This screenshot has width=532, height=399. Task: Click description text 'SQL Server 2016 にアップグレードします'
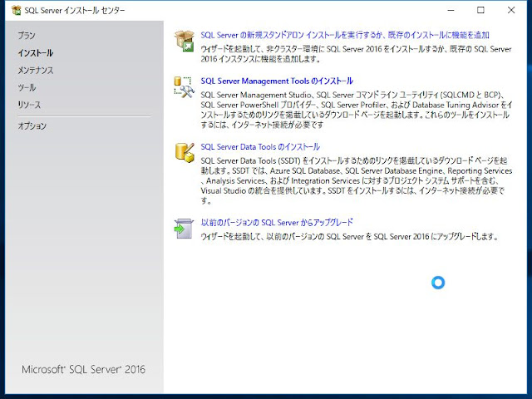point(349,236)
